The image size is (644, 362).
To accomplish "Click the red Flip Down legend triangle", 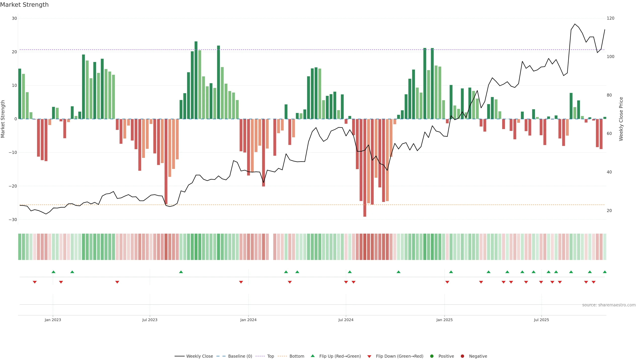I will 369,356.
